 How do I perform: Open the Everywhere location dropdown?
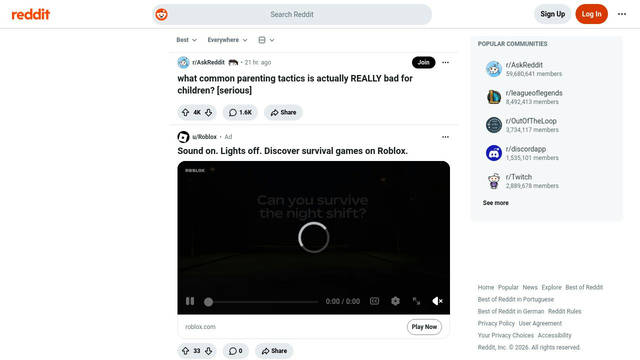227,40
